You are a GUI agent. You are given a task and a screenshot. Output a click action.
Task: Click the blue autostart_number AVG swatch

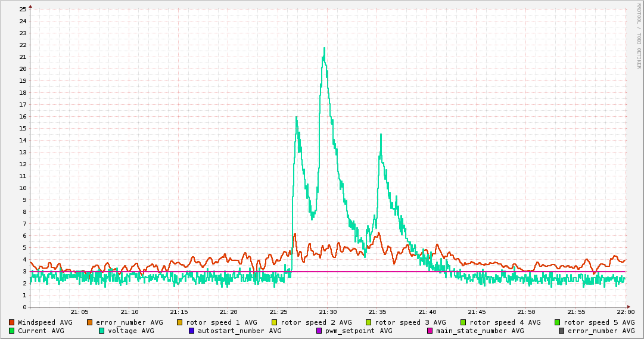[191, 331]
